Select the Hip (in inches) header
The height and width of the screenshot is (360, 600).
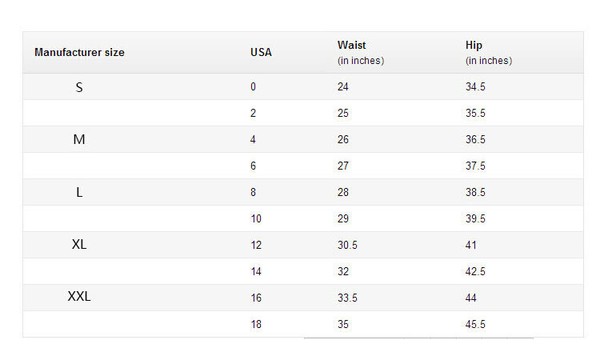[489, 53]
